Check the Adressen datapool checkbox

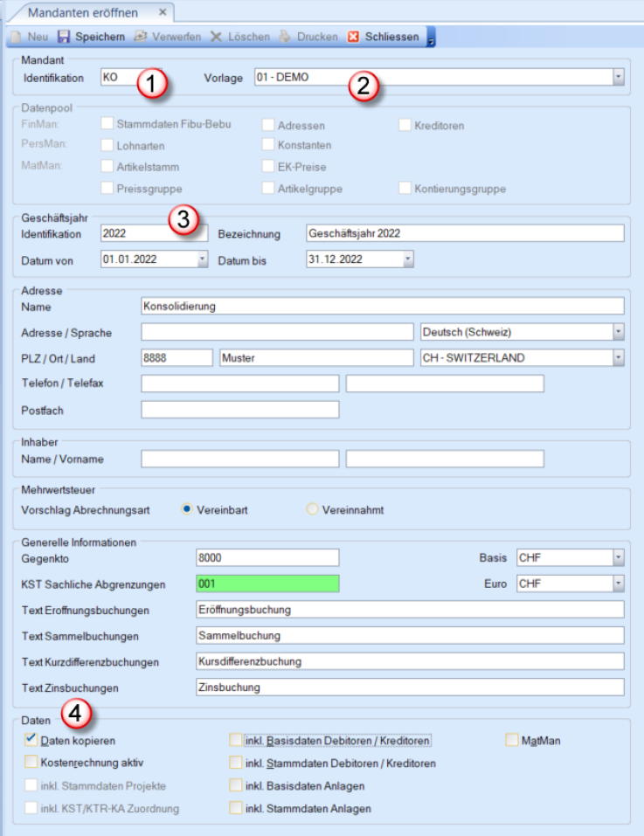[x=268, y=125]
